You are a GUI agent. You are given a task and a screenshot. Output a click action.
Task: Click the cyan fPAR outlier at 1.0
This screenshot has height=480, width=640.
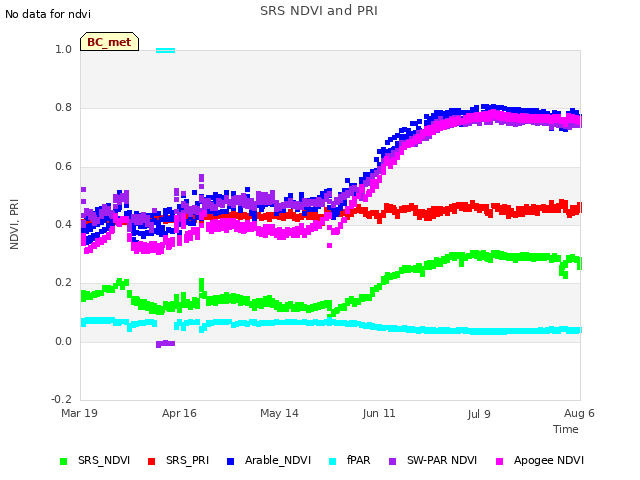tap(165, 51)
